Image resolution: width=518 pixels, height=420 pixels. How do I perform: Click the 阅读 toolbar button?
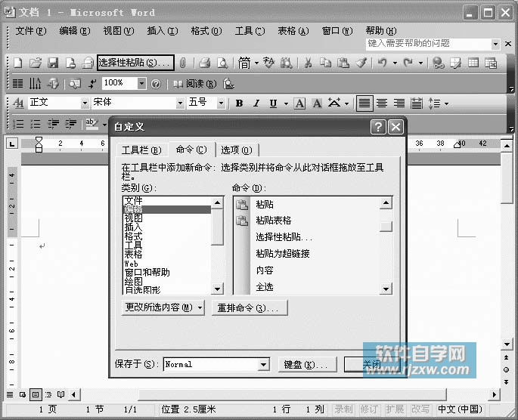[x=195, y=84]
